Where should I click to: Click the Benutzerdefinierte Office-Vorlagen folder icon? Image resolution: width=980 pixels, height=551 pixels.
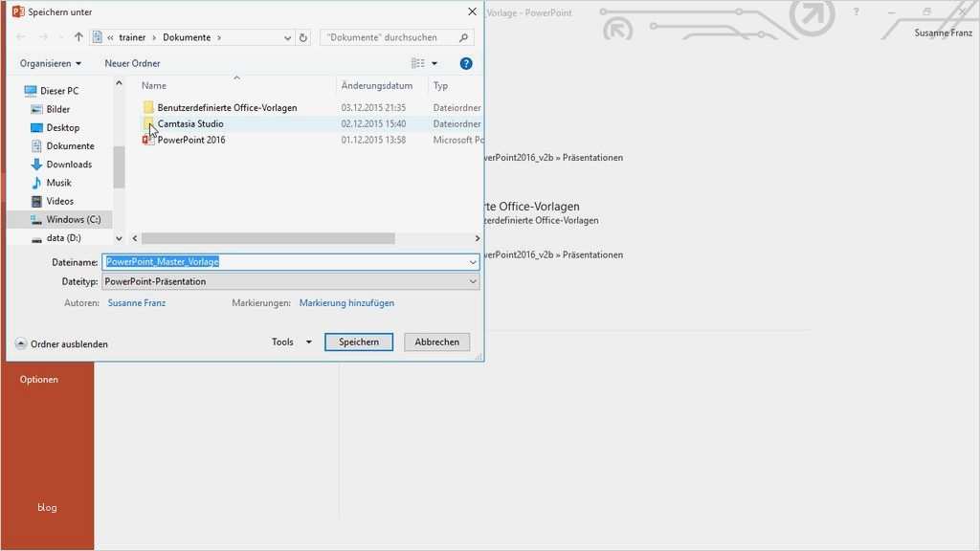click(148, 107)
